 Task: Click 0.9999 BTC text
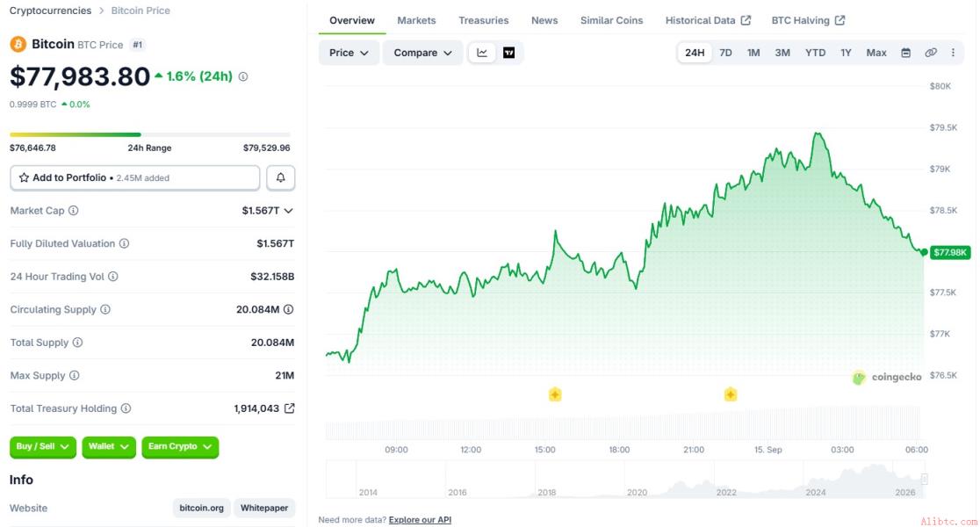coord(32,105)
